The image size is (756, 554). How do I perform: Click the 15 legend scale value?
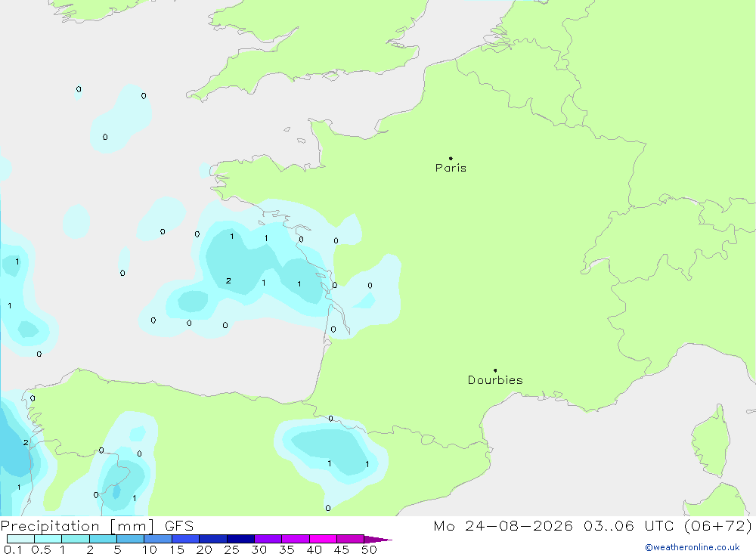pos(177,549)
